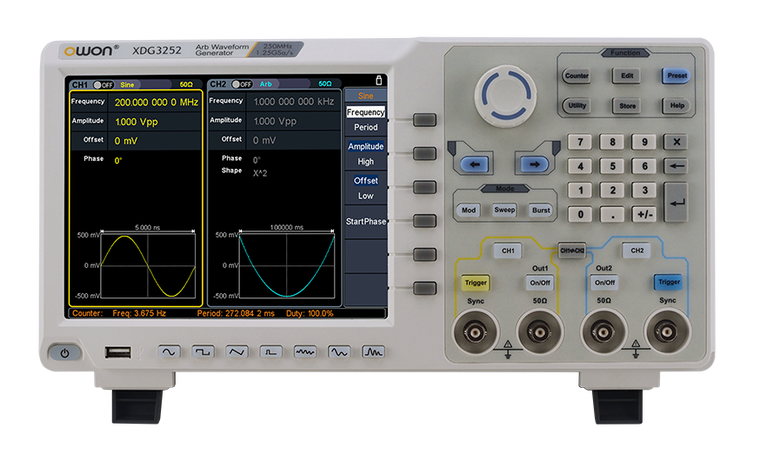Click CH1 amplitude value 1.000 Vpp
This screenshot has width=760, height=468.
[137, 122]
